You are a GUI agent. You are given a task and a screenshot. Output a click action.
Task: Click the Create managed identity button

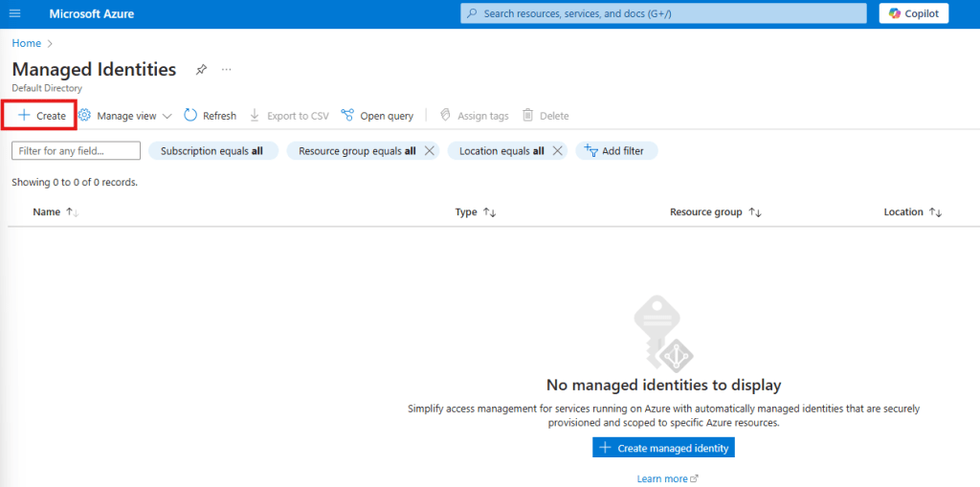(x=663, y=448)
